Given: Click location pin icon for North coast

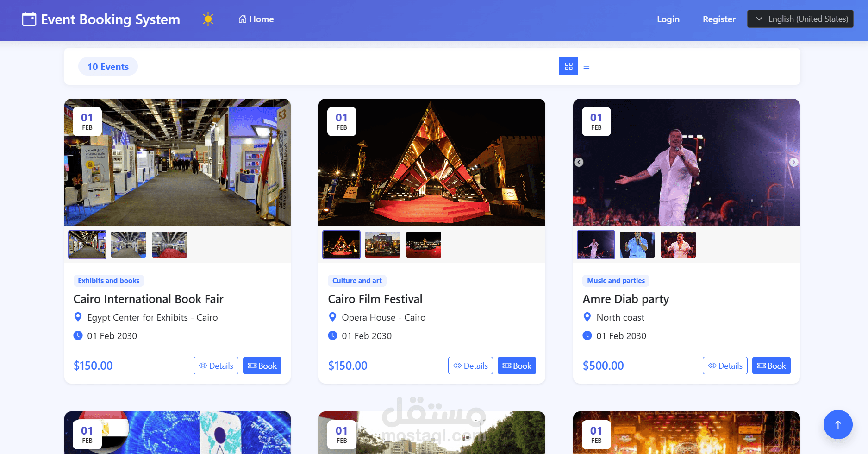Looking at the screenshot, I should click(x=587, y=317).
